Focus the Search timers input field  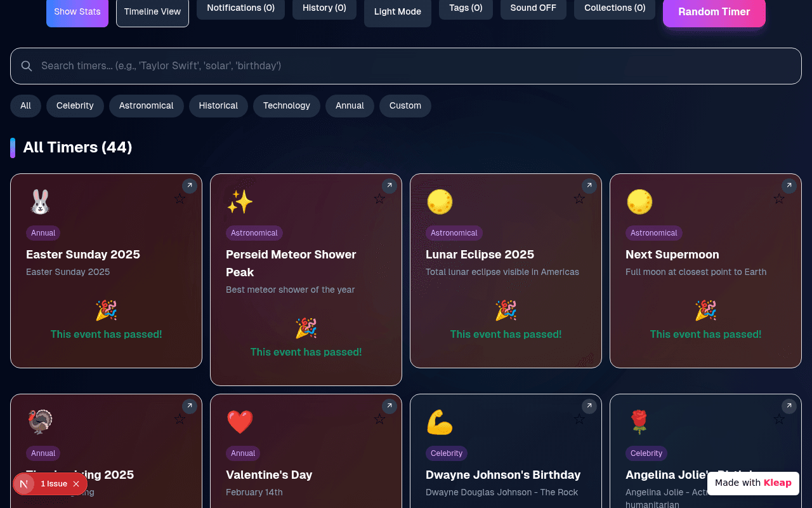point(406,66)
